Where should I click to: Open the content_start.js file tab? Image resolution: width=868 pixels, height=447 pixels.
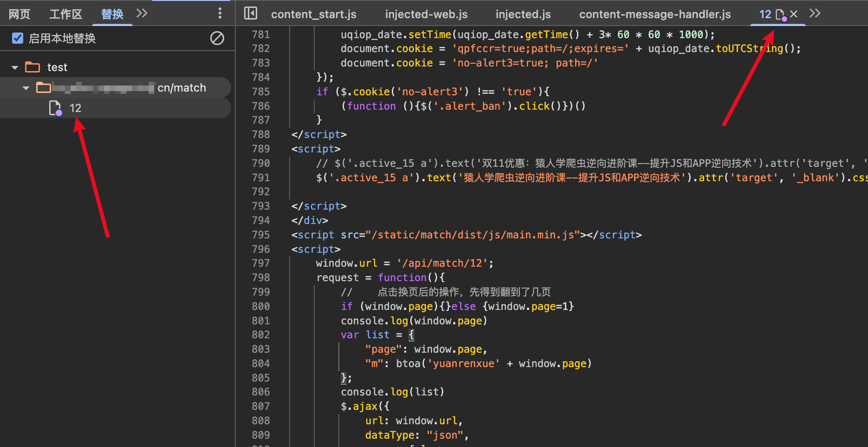(314, 14)
